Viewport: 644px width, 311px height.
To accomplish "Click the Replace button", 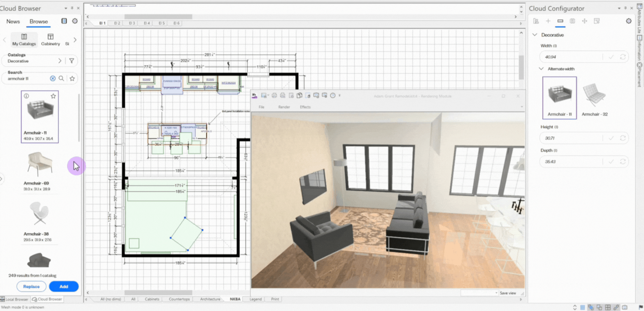I will [31, 286].
